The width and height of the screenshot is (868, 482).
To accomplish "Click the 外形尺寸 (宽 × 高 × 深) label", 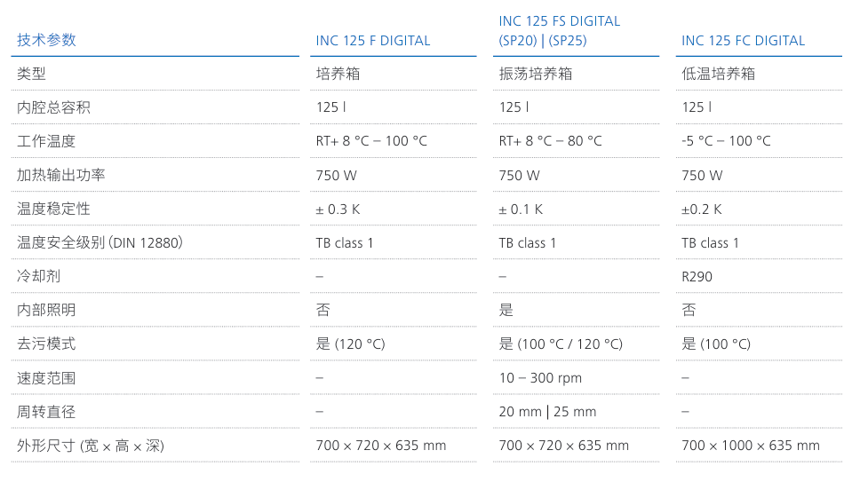I will [91, 446].
